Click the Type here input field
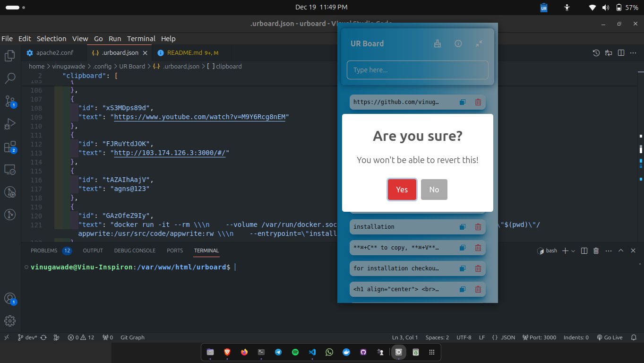 click(417, 69)
